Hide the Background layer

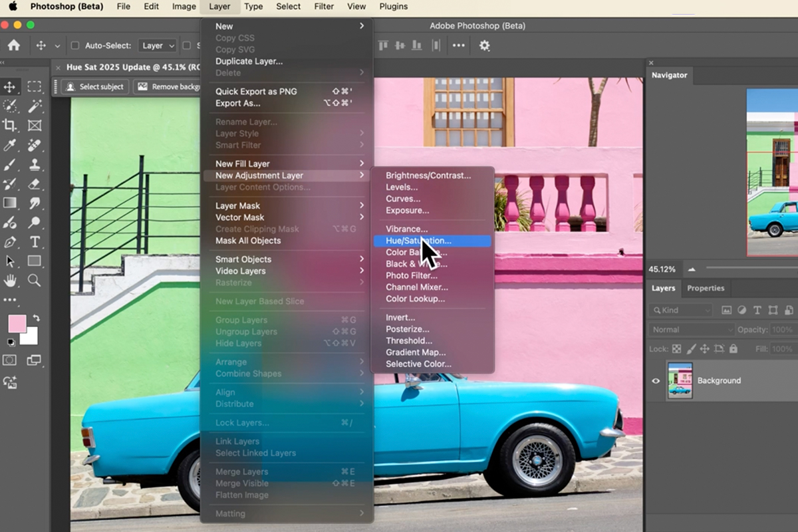coord(656,380)
